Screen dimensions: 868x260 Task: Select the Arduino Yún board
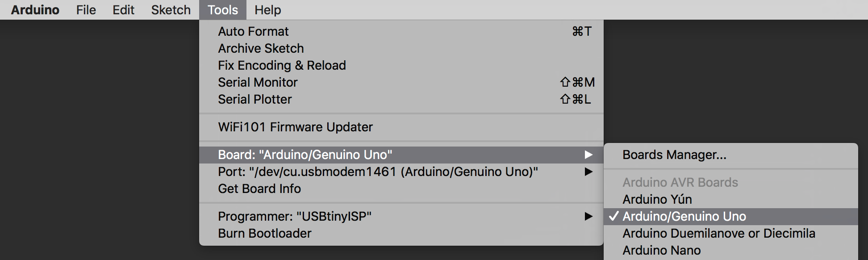657,199
